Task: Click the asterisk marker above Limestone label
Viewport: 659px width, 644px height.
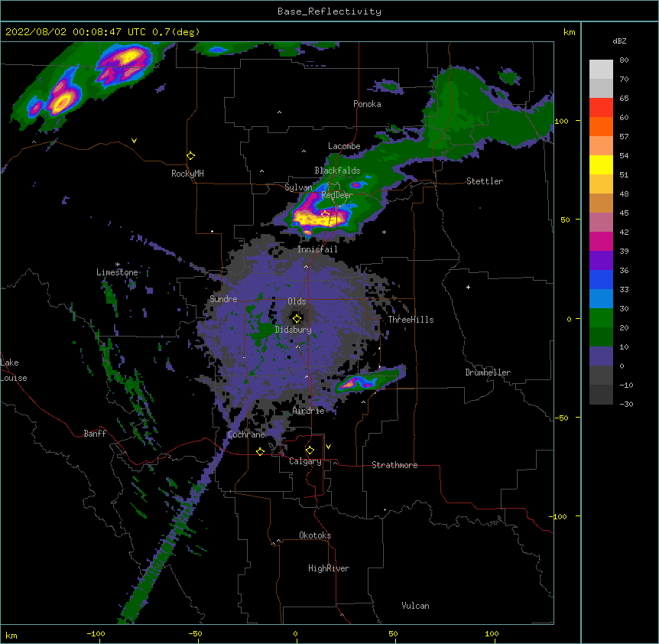Action: tap(118, 265)
